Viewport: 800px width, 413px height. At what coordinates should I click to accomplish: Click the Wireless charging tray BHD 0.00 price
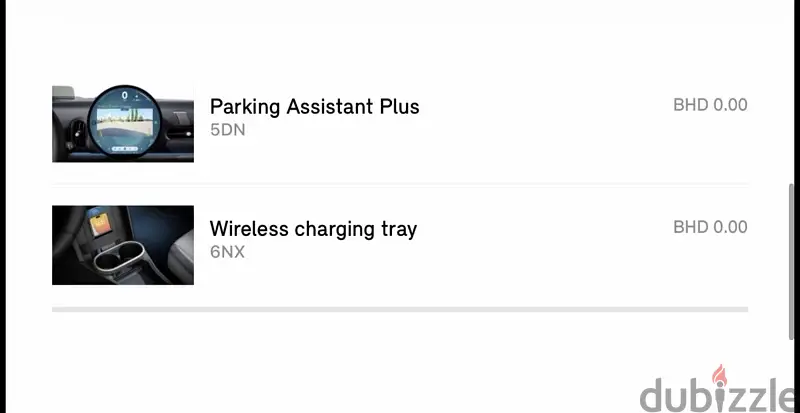710,227
